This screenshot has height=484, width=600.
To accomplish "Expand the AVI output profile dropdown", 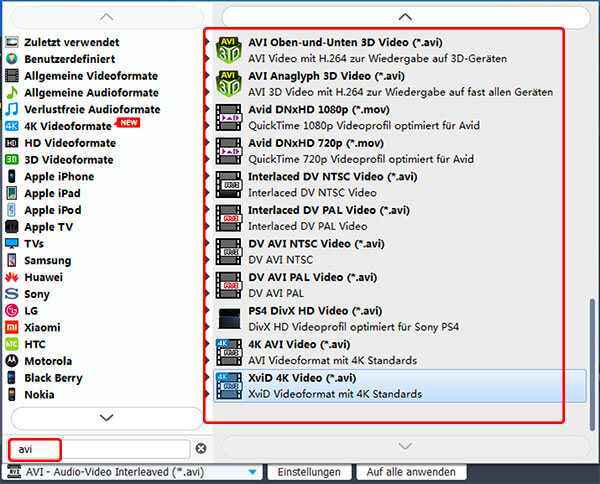I will pyautogui.click(x=253, y=472).
